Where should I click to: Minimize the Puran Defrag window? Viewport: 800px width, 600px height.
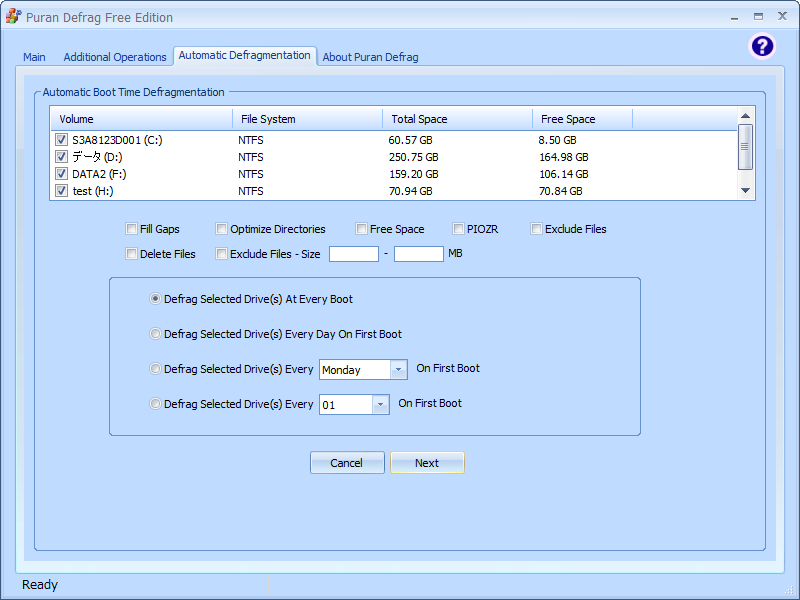tap(735, 17)
